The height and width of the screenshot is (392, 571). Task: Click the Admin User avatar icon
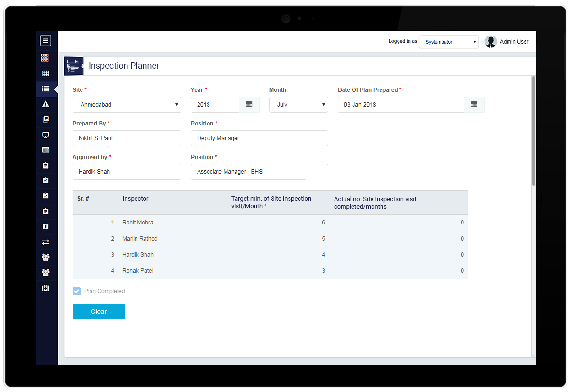(x=490, y=42)
